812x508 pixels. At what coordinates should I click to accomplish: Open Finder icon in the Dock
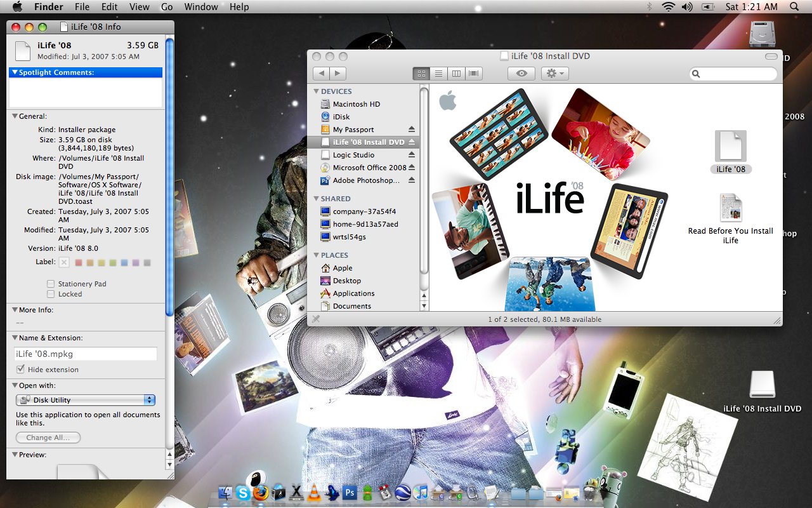pyautogui.click(x=226, y=492)
